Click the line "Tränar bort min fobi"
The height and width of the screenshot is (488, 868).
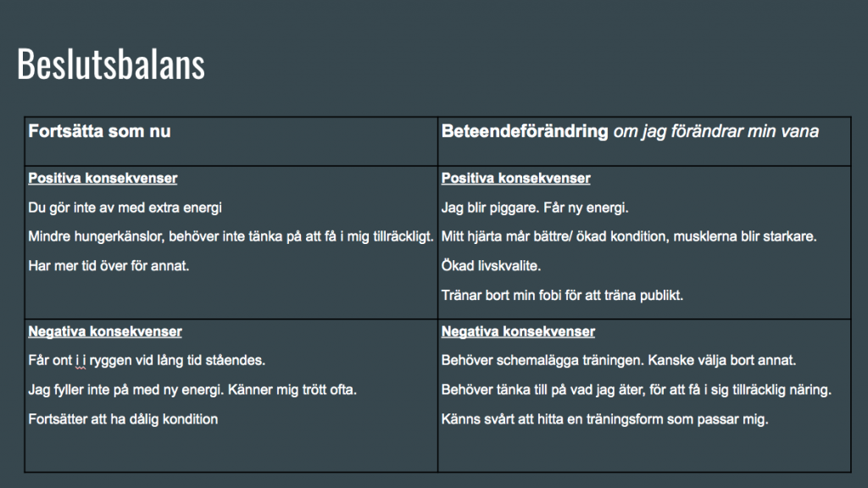pos(562,295)
